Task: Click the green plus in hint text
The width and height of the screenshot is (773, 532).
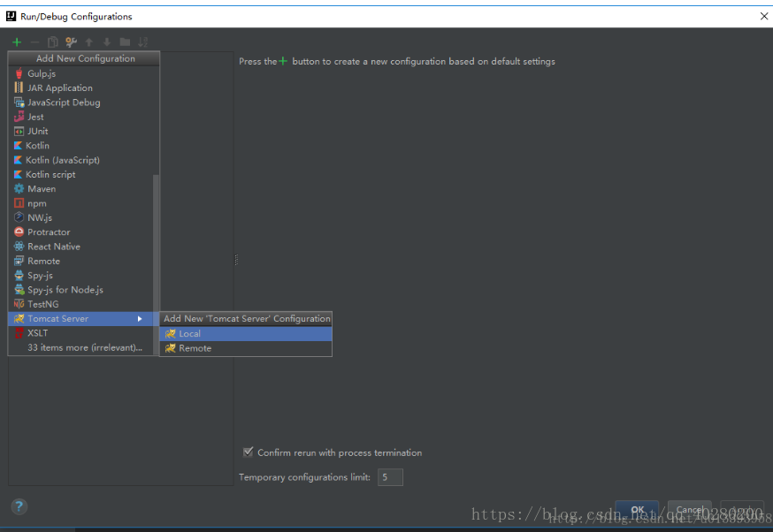Action: 283,61
